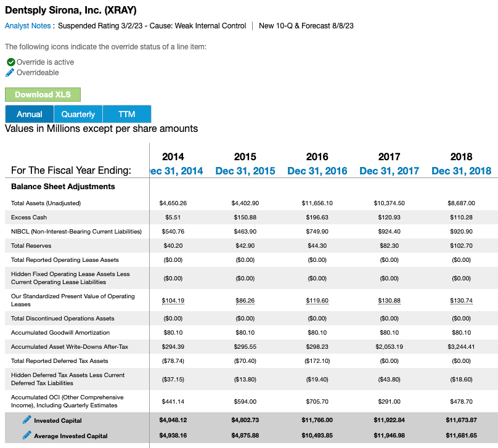The height and width of the screenshot is (448, 498).
Task: Open the Dec 31, 2016 fiscal year link
Action: 317,171
